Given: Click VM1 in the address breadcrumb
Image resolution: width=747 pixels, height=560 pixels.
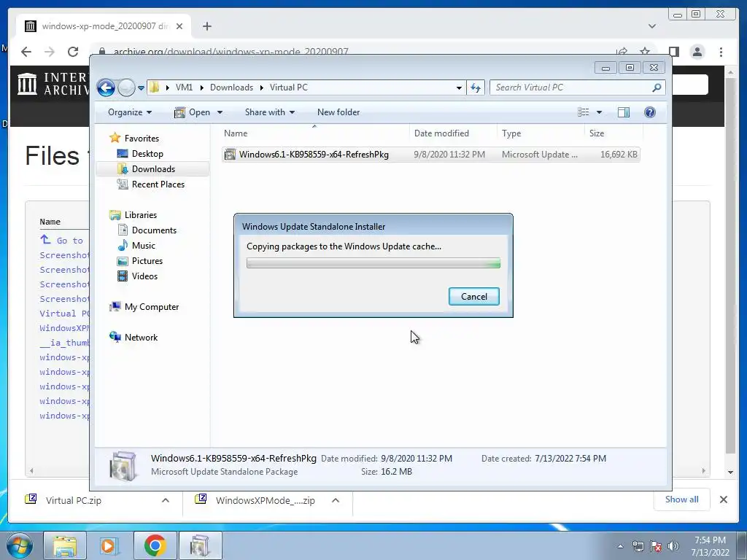Looking at the screenshot, I should tap(184, 87).
